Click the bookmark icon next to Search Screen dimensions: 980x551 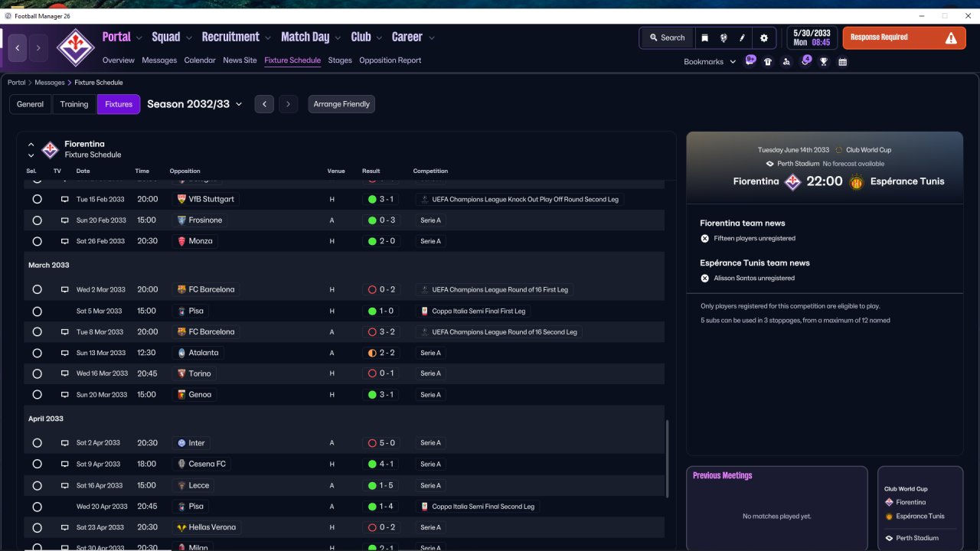point(704,37)
